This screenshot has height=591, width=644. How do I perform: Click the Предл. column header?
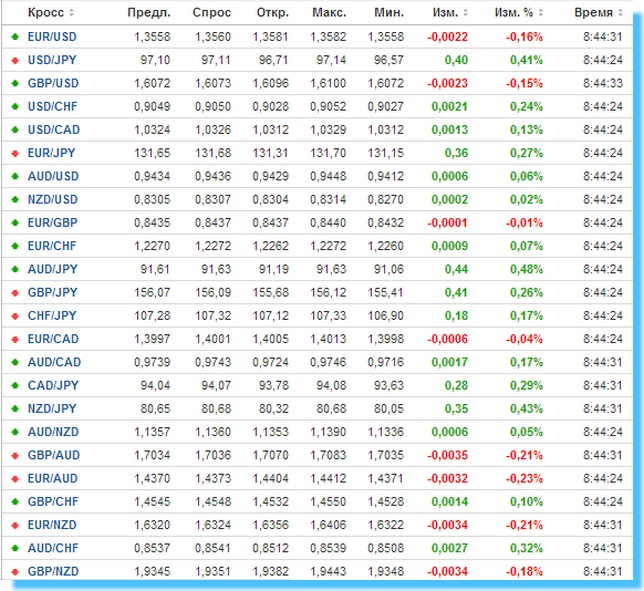149,13
